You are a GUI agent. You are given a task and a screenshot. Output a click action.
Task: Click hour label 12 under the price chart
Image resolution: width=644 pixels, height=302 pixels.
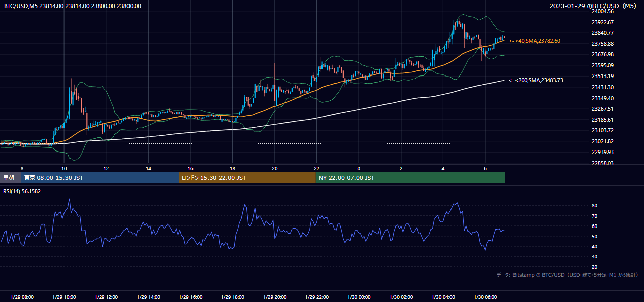106,168
